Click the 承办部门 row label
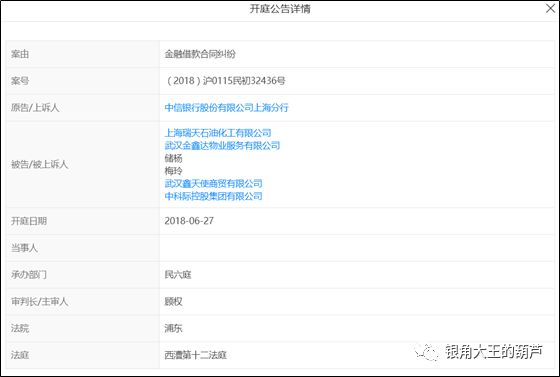This screenshot has height=377, width=560. pyautogui.click(x=29, y=275)
